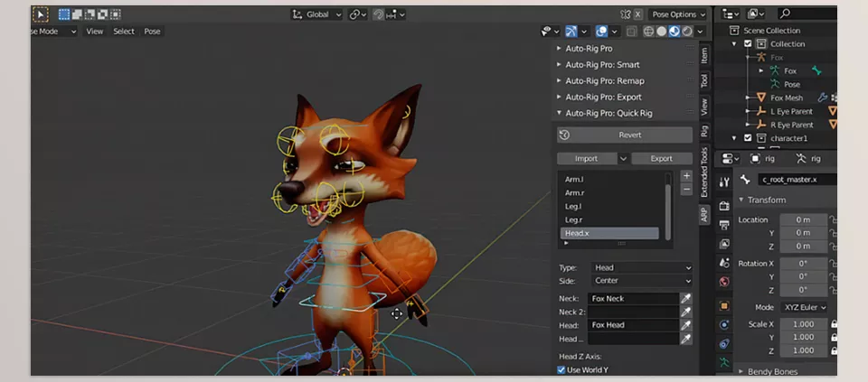The image size is (868, 382).
Task: Click the Import button
Action: pos(586,159)
